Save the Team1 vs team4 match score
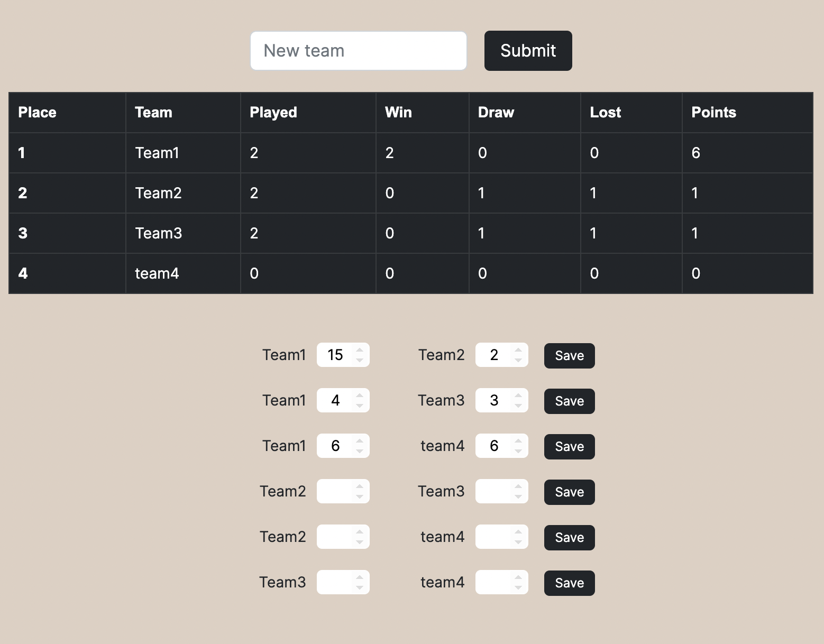The height and width of the screenshot is (644, 824). (569, 446)
